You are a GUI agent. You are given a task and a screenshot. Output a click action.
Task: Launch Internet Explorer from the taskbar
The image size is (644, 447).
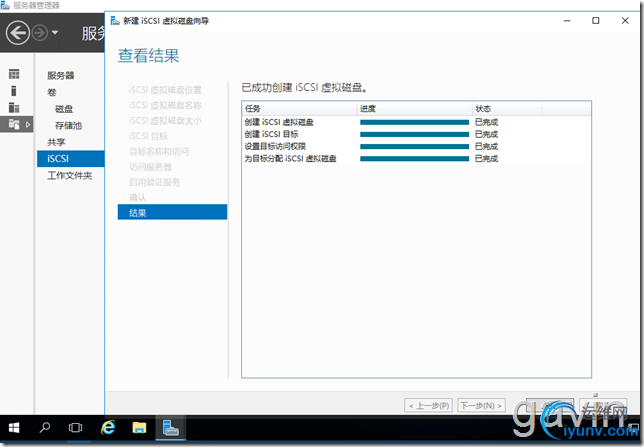click(x=108, y=428)
